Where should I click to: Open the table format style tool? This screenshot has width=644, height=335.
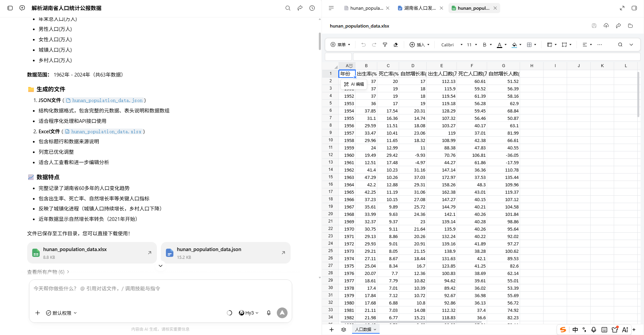[550, 45]
